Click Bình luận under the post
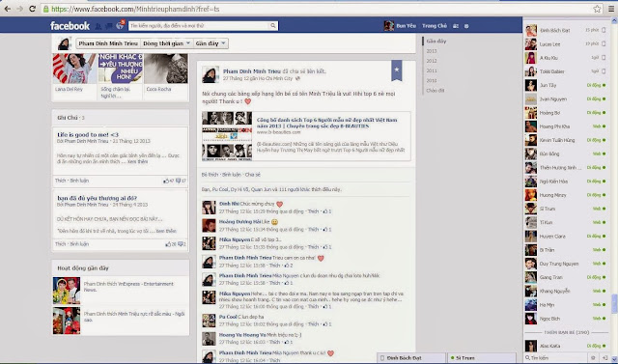The width and height of the screenshot is (618, 364). [232, 175]
